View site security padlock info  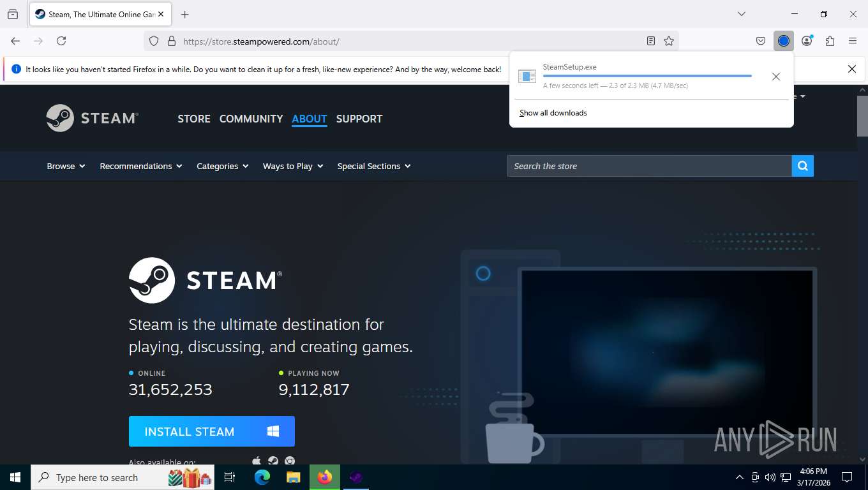171,41
